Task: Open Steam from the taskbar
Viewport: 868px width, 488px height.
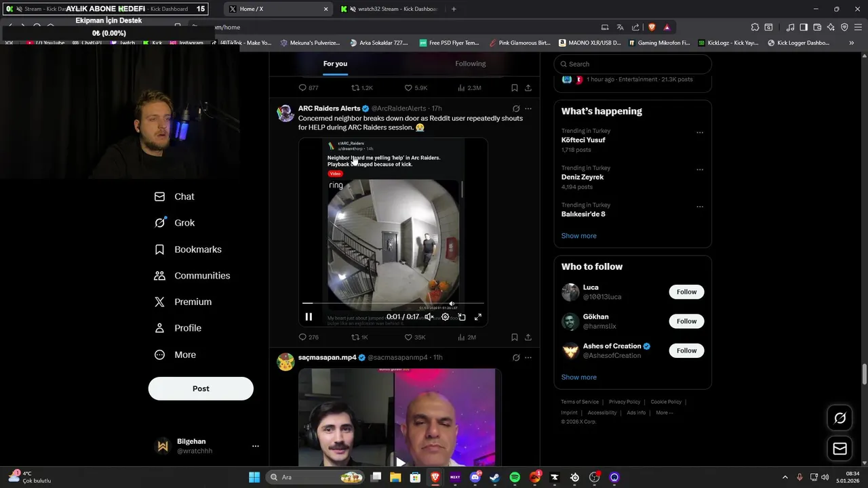Action: coord(494,477)
